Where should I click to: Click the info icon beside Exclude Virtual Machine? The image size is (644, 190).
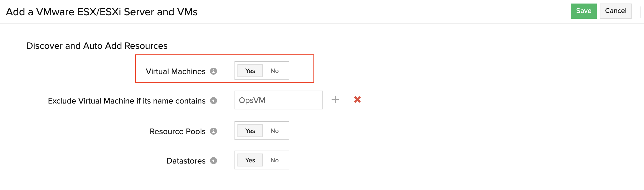tap(214, 100)
